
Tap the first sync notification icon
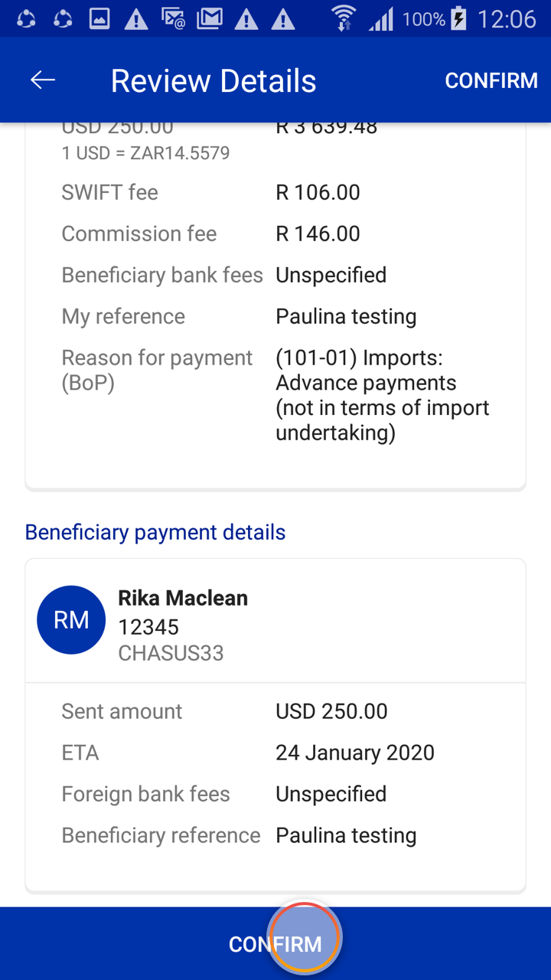26,18
